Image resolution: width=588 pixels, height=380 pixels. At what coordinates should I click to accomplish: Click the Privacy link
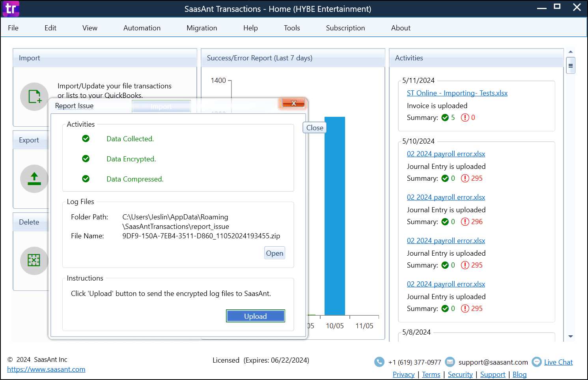(404, 374)
